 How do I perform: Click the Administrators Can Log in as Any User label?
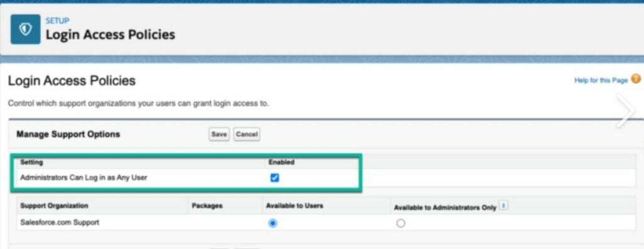tap(84, 178)
